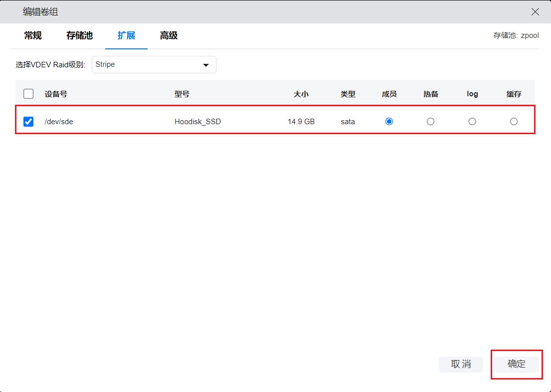Click the 大小 column header
The width and height of the screenshot is (551, 392).
[301, 94]
